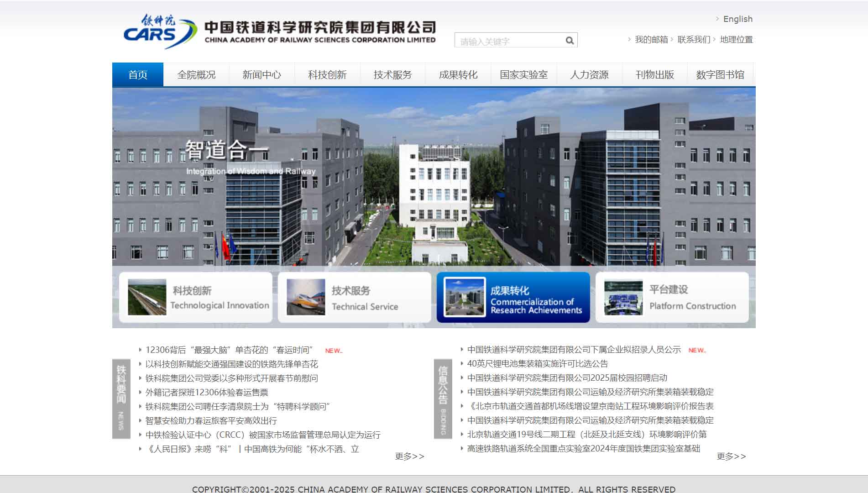Open 地理位置 location link

736,39
